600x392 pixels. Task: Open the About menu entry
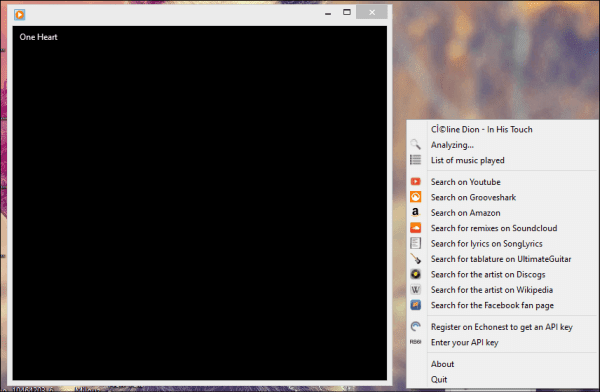point(502,364)
